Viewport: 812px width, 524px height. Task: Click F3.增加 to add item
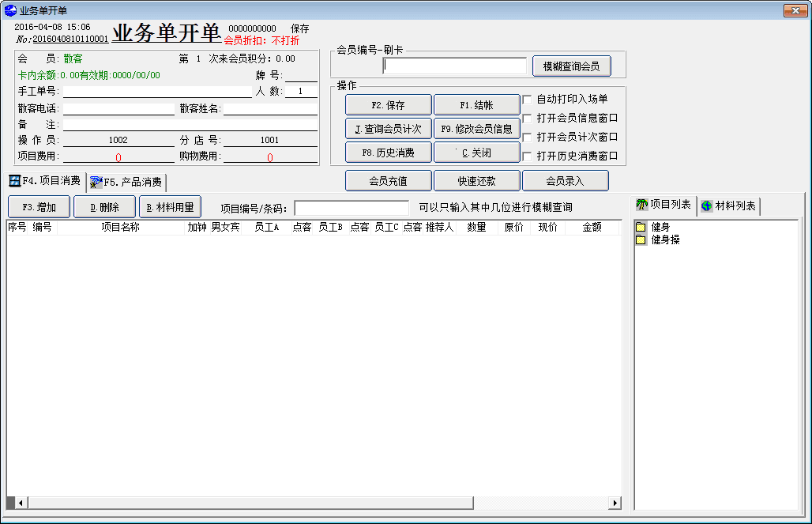point(39,207)
